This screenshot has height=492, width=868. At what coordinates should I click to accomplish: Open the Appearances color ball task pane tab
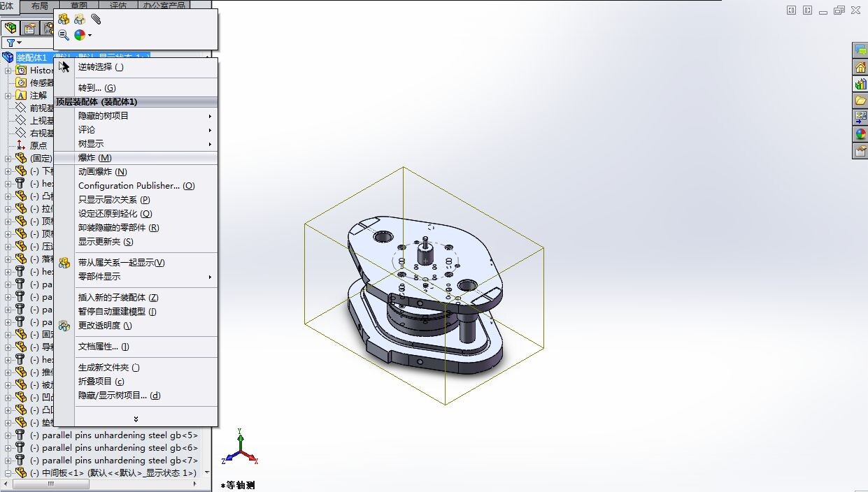point(860,134)
